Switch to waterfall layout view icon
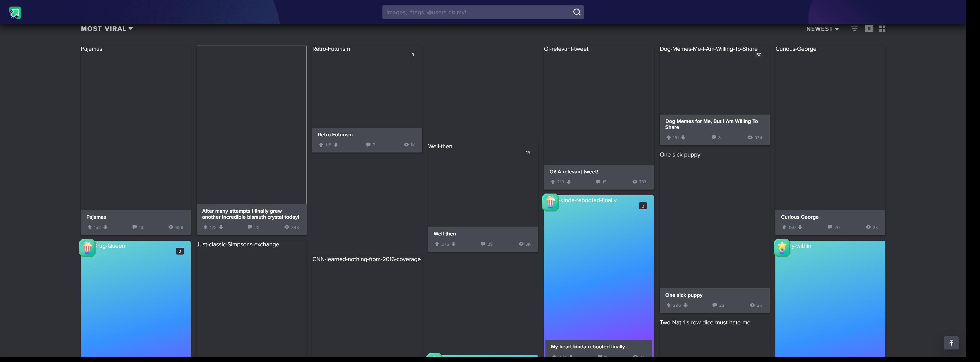Viewport: 980px width, 362px height. pos(869,29)
